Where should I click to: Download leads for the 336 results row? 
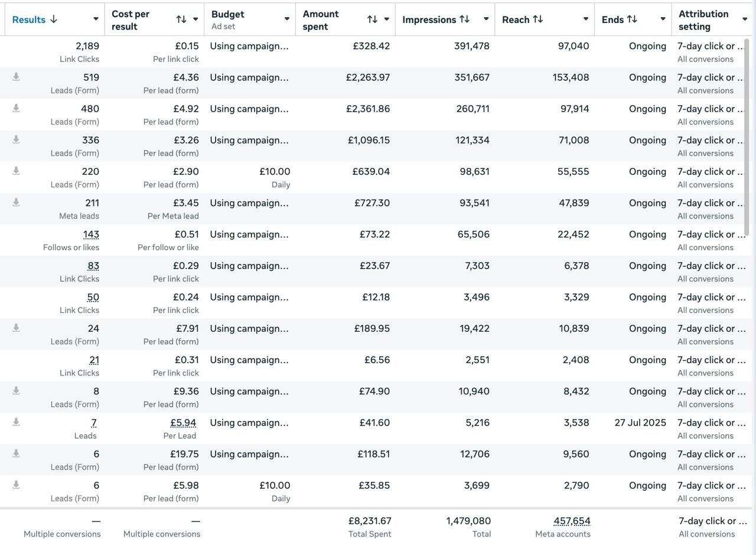(x=17, y=139)
